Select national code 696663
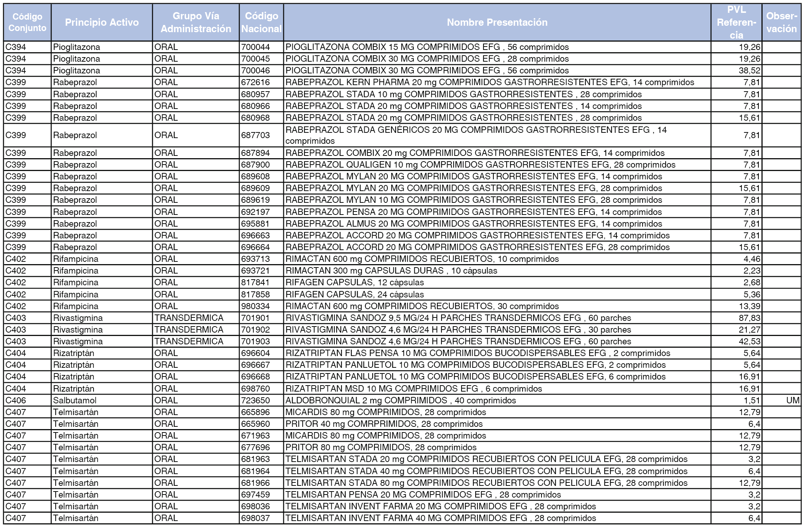This screenshot has width=805, height=532. (261, 235)
